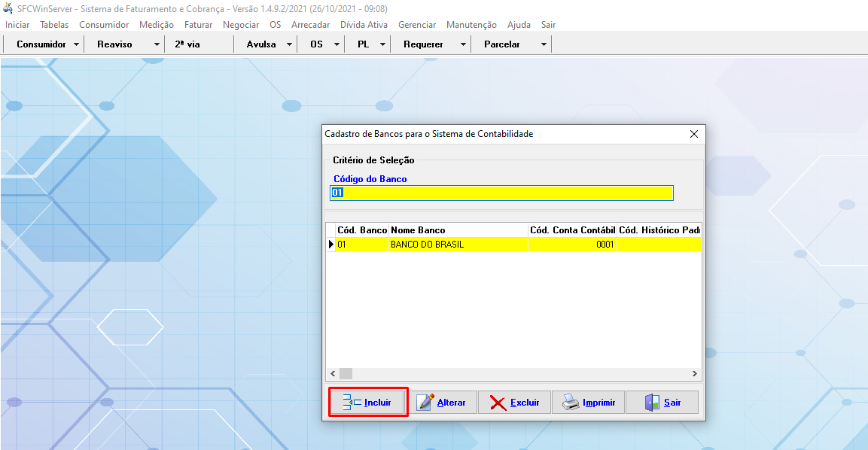Select the row indicator arrow for Banco do Brasil
Screen dimensions: 868x450
[x=330, y=245]
